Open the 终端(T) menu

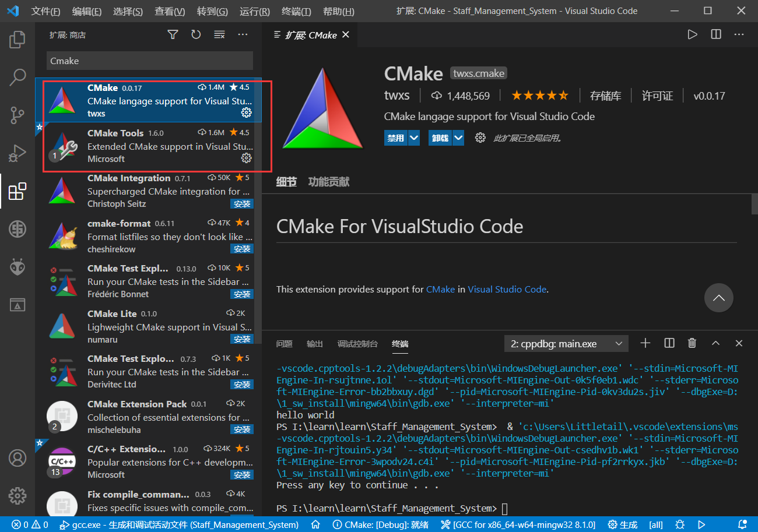click(x=296, y=11)
